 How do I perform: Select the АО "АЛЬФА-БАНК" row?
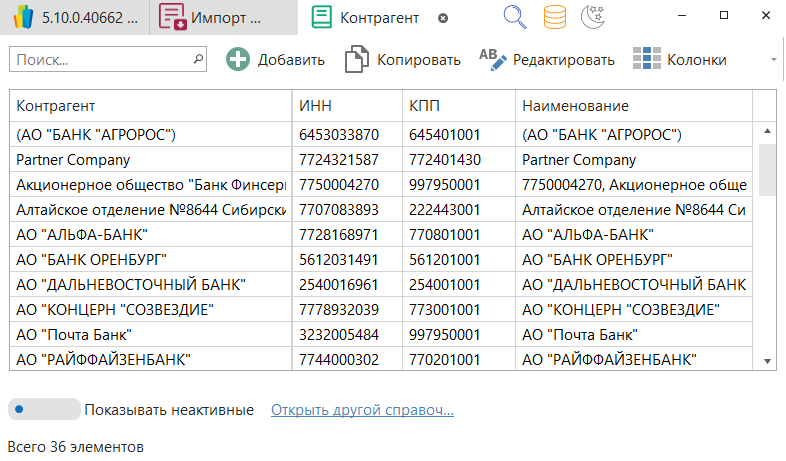(x=150, y=234)
